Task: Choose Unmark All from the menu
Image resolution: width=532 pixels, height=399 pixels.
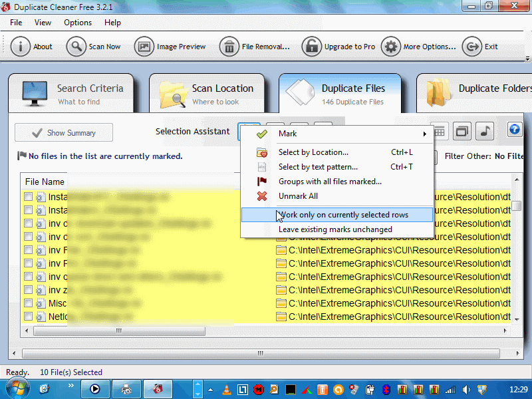Action: (x=298, y=196)
